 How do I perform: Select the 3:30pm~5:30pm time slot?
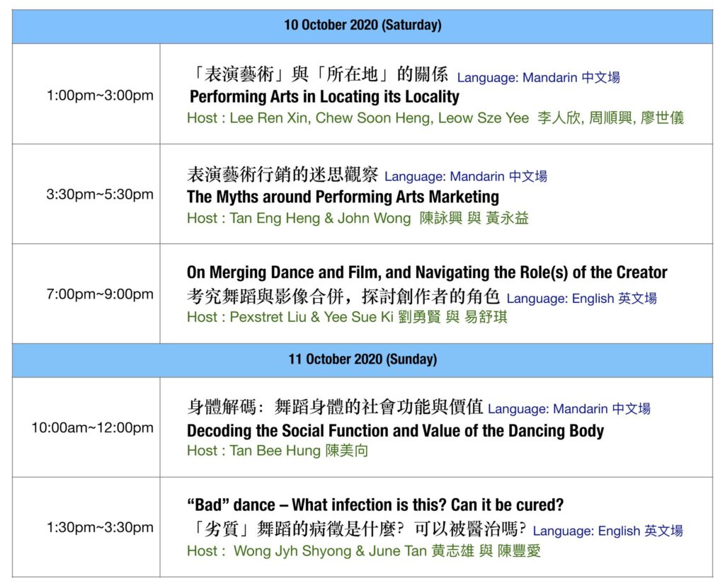pyautogui.click(x=100, y=194)
